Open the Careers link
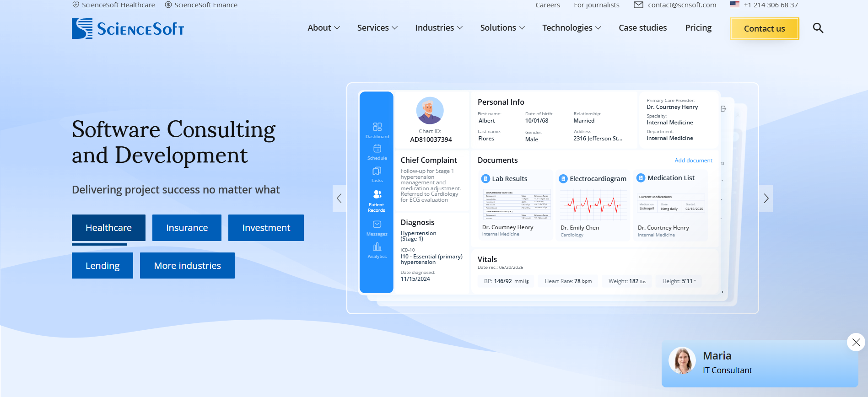868x397 pixels. 548,5
